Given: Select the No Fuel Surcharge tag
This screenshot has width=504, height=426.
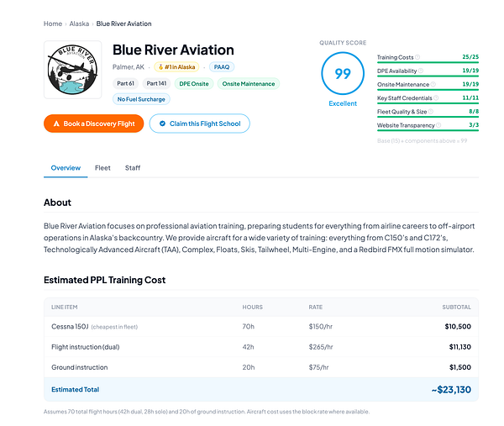Looking at the screenshot, I should (x=141, y=99).
